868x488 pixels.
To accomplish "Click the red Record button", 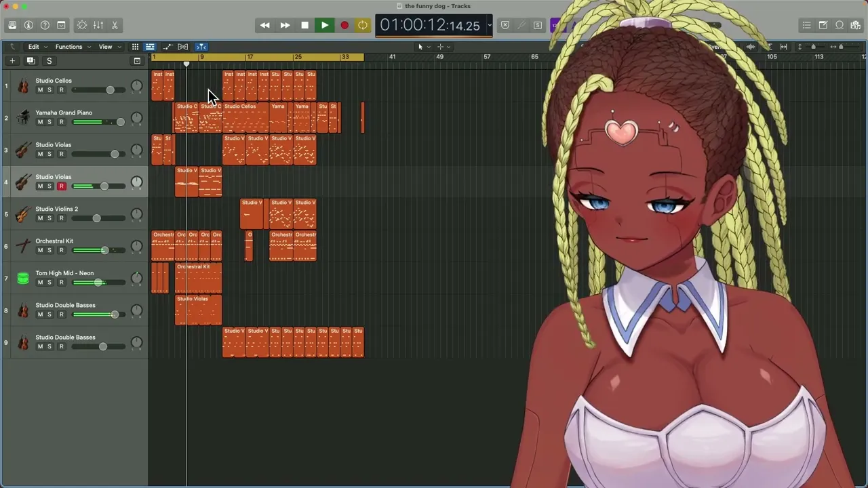I will 344,26.
